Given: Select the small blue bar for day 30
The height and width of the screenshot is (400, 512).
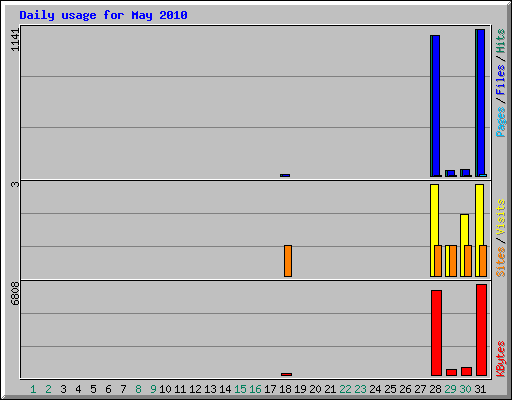Looking at the screenshot, I should tap(466, 173).
